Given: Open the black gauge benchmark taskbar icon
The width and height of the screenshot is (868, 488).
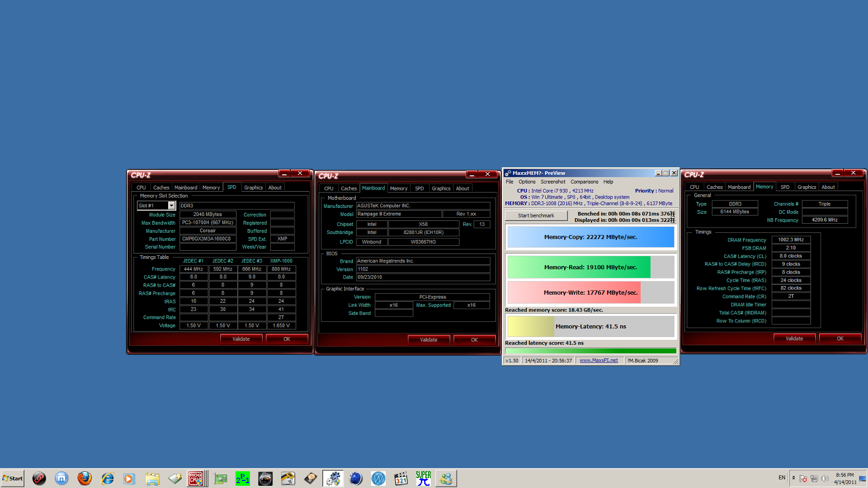Looking at the screenshot, I should click(x=265, y=478).
